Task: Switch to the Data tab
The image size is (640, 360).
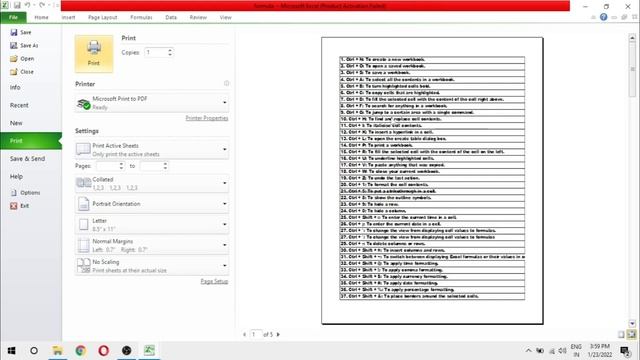Action: click(x=171, y=18)
